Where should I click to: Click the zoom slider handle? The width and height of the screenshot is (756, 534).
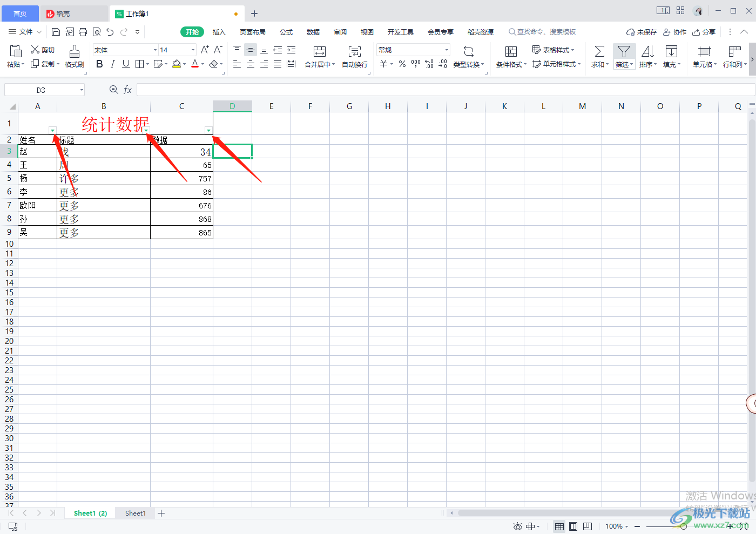tap(684, 526)
